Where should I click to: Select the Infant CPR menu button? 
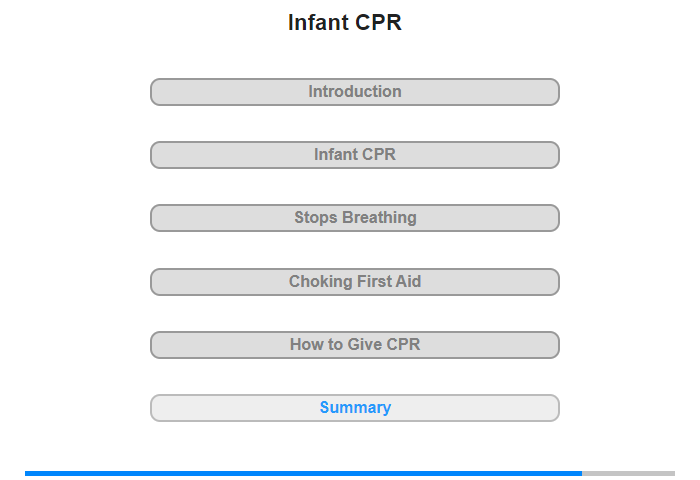click(x=355, y=155)
